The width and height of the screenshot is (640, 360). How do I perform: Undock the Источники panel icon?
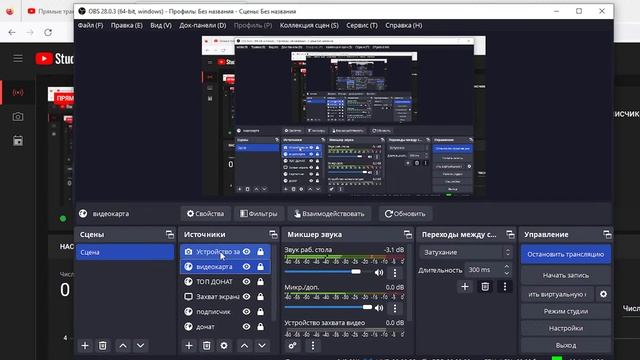[273, 234]
